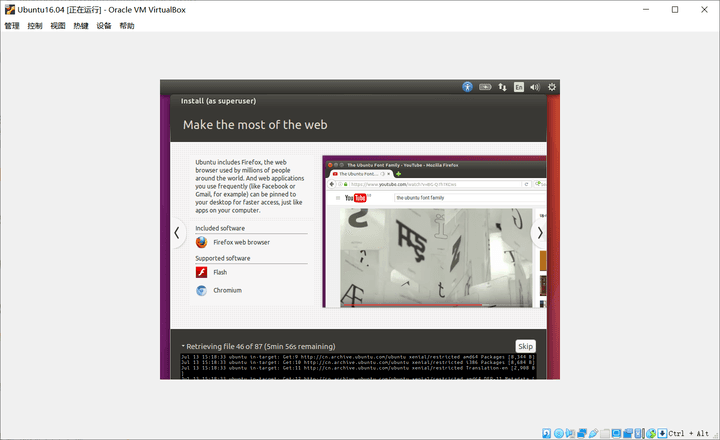The height and width of the screenshot is (440, 720).
Task: Open the 视图 menu
Action: (x=58, y=26)
